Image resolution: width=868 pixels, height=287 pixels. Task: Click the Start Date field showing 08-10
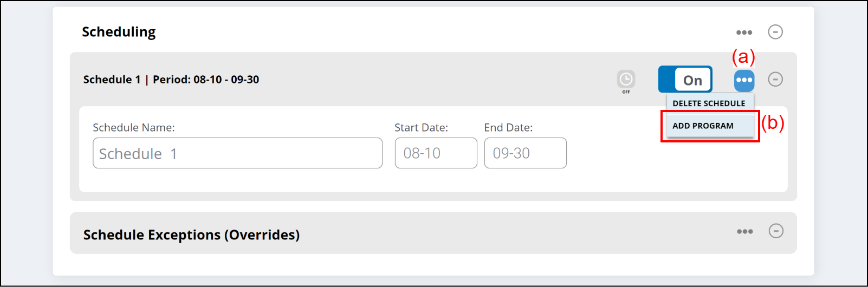[436, 153]
